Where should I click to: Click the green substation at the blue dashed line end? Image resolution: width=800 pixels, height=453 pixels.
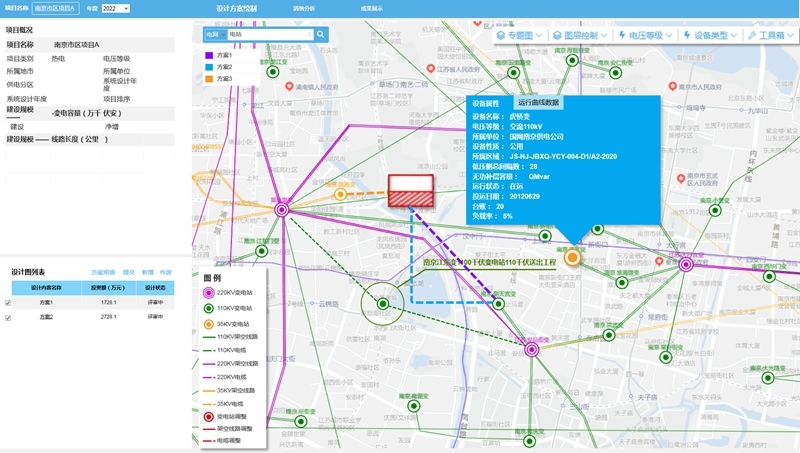[498, 304]
